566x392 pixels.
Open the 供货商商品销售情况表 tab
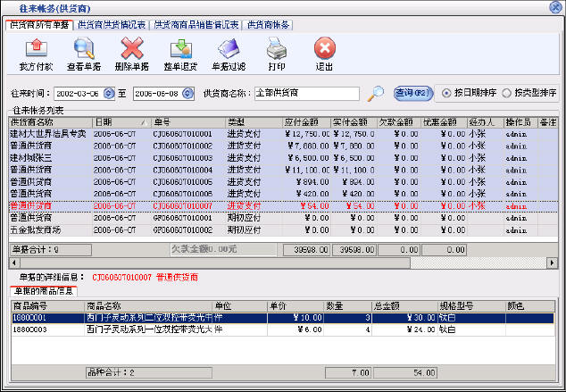tap(197, 24)
